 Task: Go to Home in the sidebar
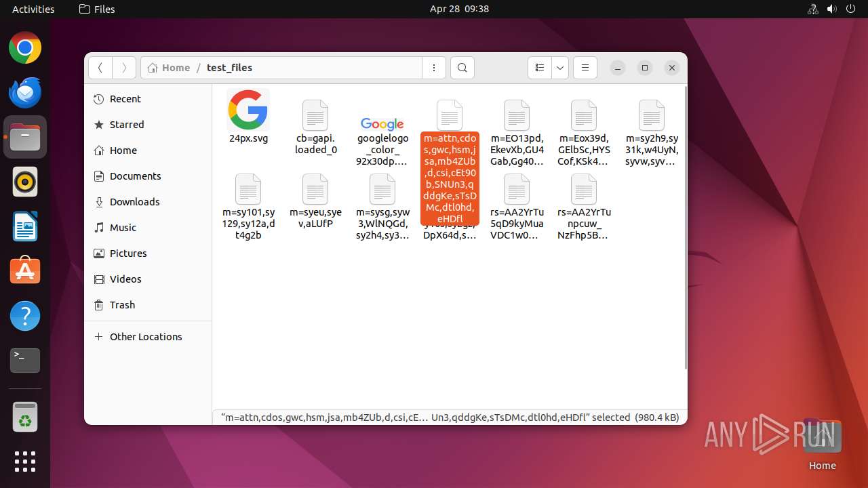148,150
